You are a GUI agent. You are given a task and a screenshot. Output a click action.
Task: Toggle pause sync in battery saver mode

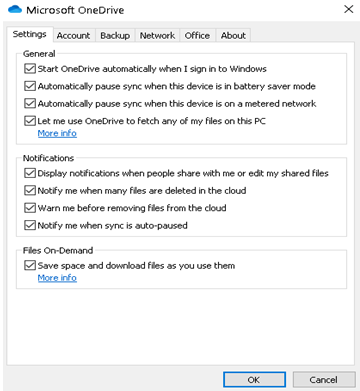(30, 86)
